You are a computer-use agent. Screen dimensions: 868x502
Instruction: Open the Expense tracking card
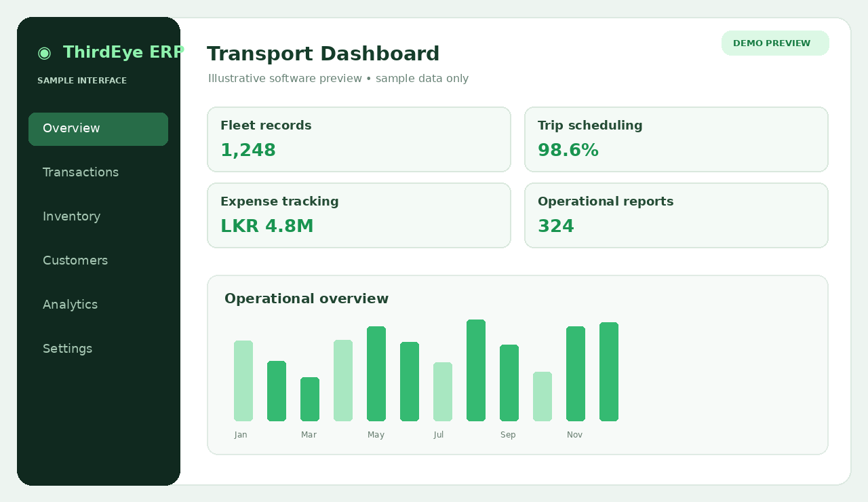(x=359, y=215)
